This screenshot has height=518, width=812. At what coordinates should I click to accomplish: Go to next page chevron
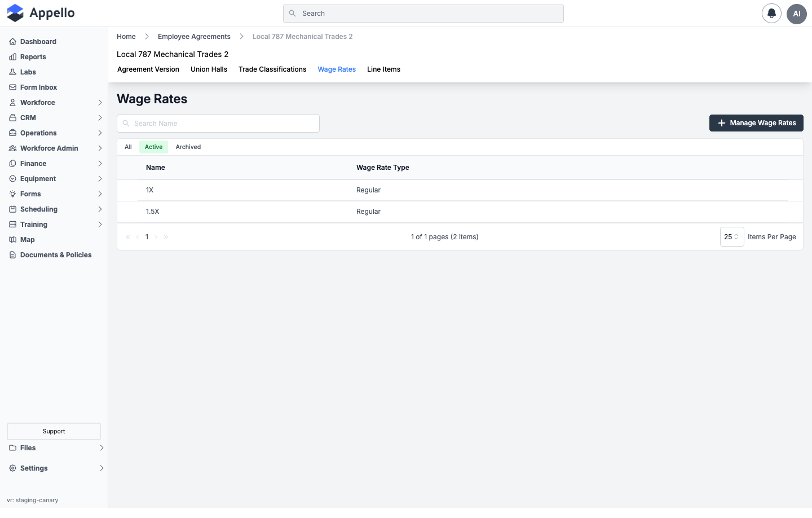[x=156, y=237]
